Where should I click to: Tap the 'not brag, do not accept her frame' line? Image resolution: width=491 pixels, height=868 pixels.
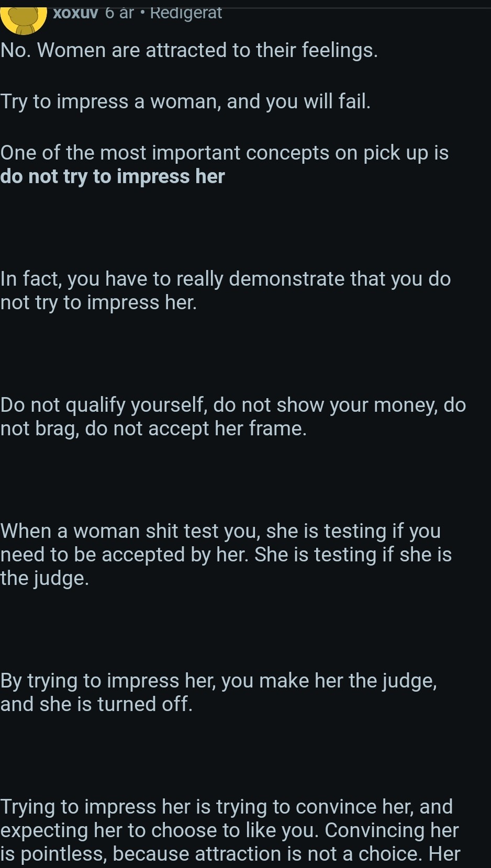click(153, 429)
